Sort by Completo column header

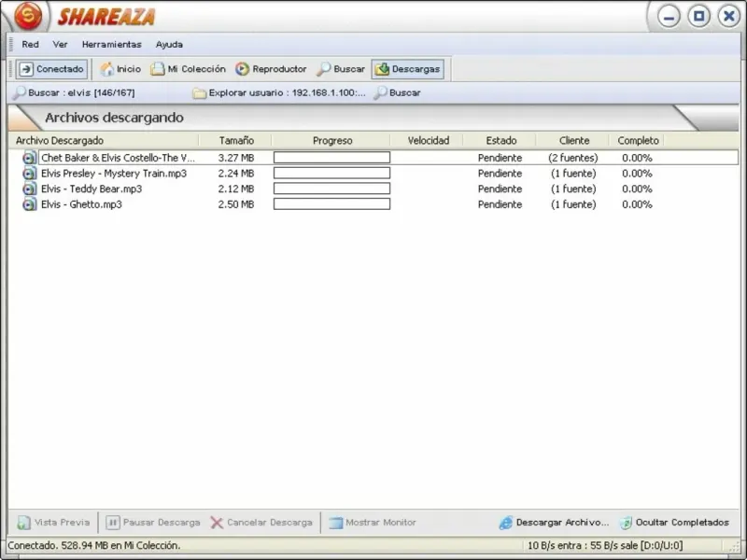pos(638,141)
